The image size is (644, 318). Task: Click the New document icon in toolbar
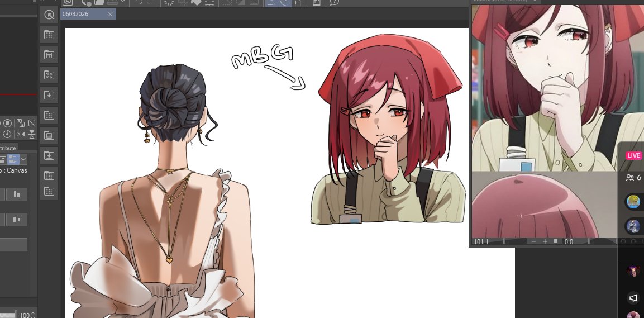87,2
